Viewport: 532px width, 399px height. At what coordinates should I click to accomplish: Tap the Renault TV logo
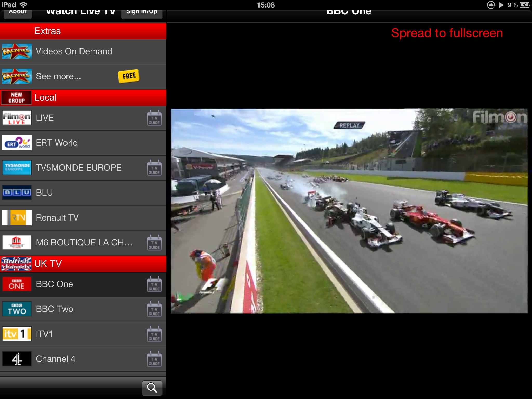pos(17,217)
